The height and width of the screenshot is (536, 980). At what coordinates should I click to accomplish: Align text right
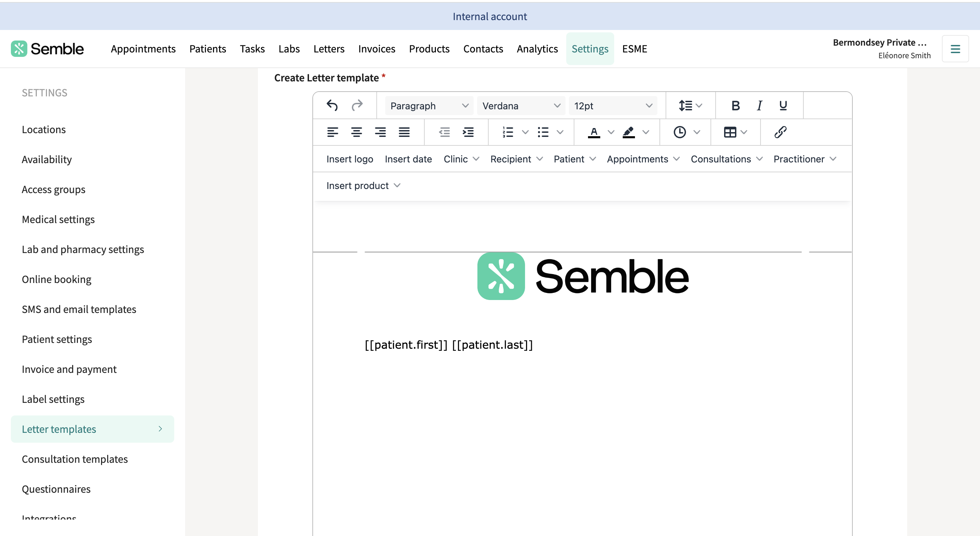(x=380, y=132)
